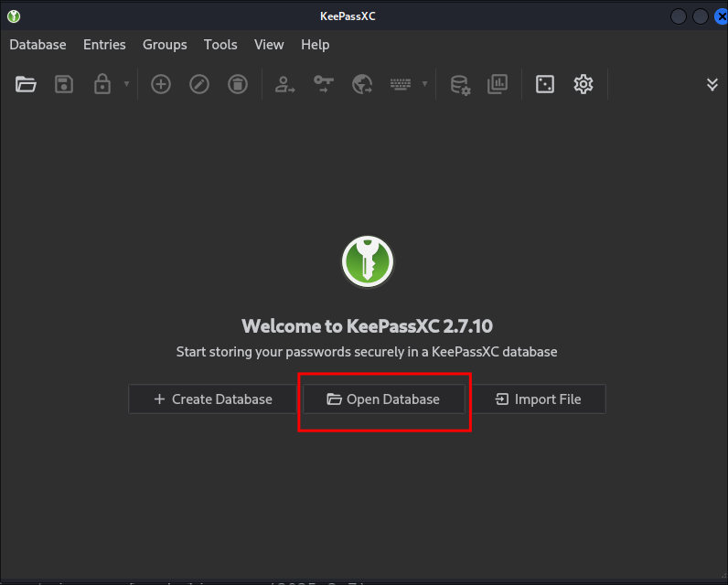728x585 pixels.
Task: Open the Database menu
Action: click(37, 45)
